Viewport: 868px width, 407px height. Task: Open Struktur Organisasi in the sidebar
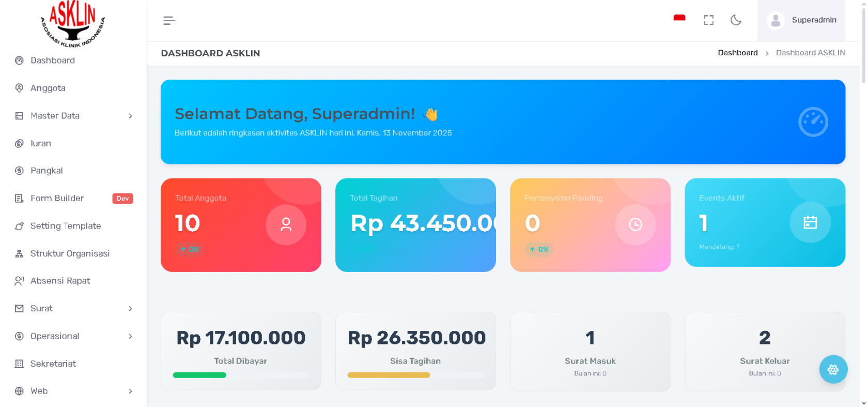tap(70, 253)
